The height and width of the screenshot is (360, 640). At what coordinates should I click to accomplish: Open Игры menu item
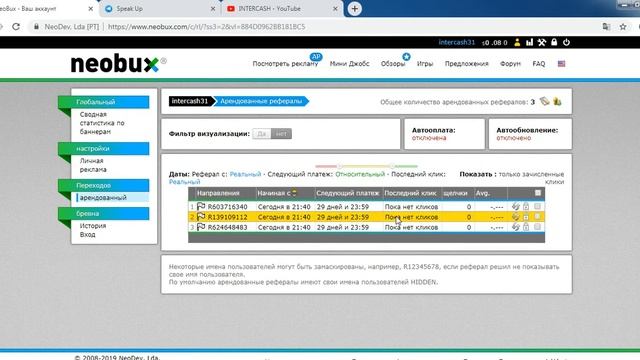425,64
